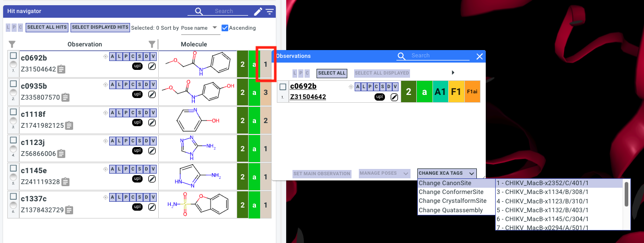This screenshot has width=644, height=243.
Task: Click the edit pencil icon in c1118f row
Action: pos(152,123)
